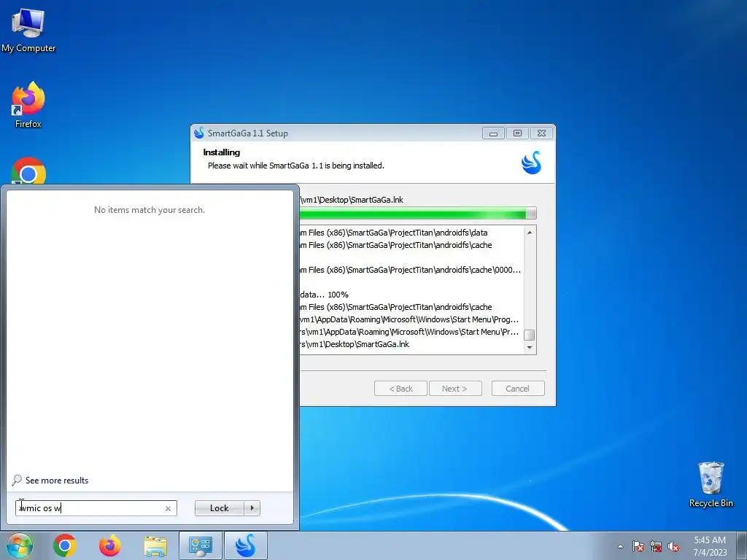Screen dimensions: 747x560
Task: Open the Chrome desktop shortcut
Action: (28, 171)
